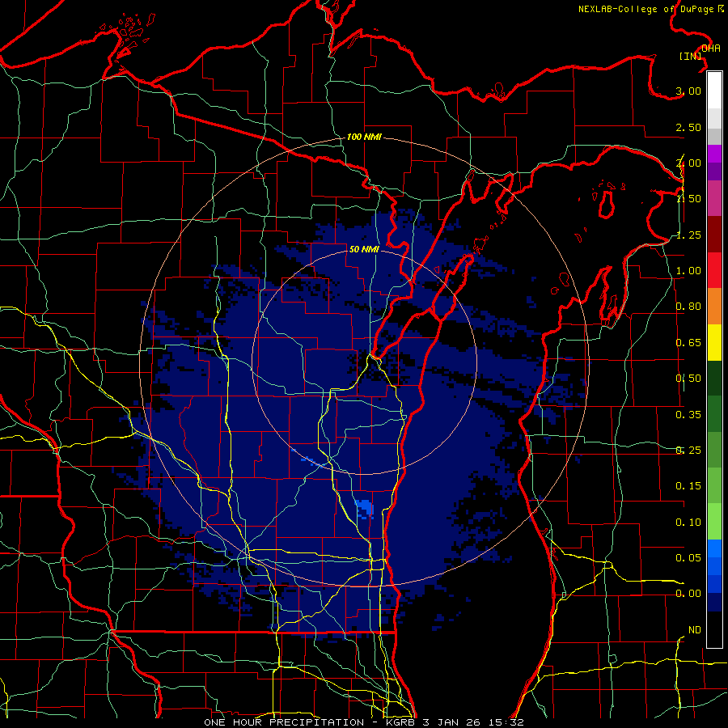Click the 1.25 legend value

coord(688,235)
